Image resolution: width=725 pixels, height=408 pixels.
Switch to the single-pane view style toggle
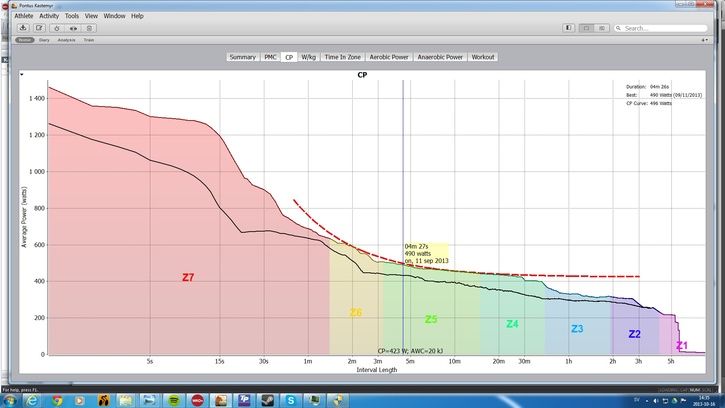coord(585,28)
